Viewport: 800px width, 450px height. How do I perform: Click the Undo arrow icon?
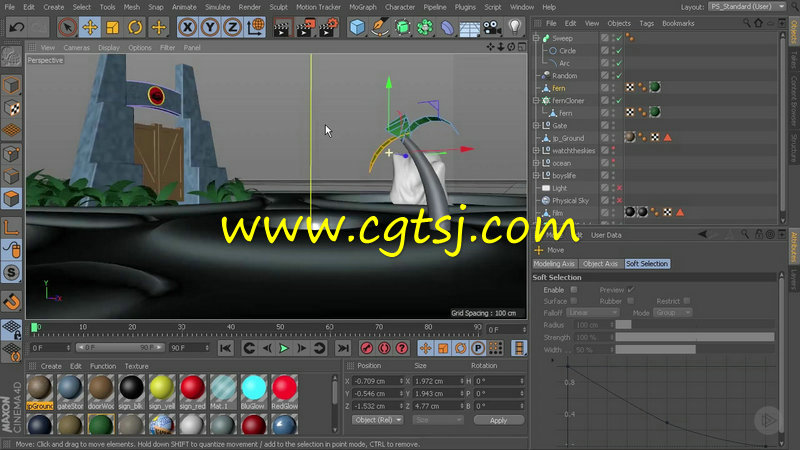click(17, 27)
